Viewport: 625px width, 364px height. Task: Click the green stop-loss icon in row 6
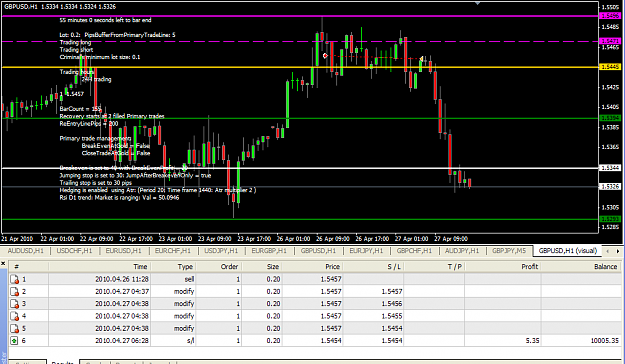pos(14,341)
